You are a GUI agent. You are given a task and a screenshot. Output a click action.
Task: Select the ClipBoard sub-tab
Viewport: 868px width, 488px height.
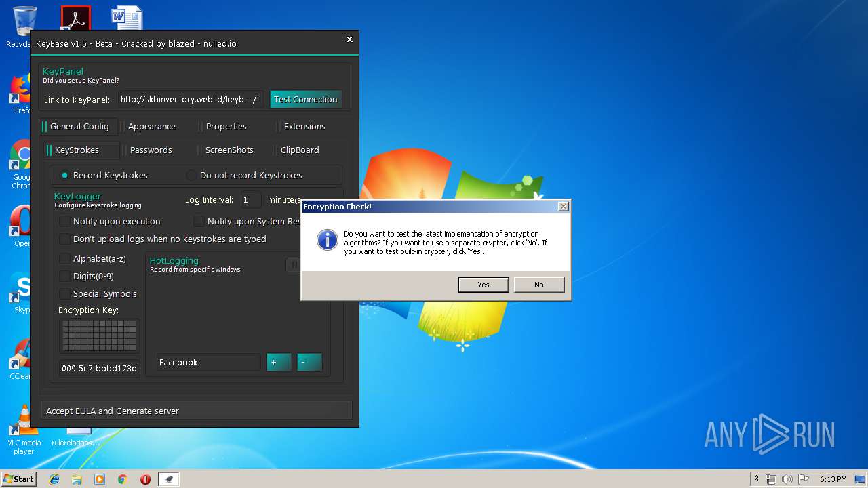[300, 150]
